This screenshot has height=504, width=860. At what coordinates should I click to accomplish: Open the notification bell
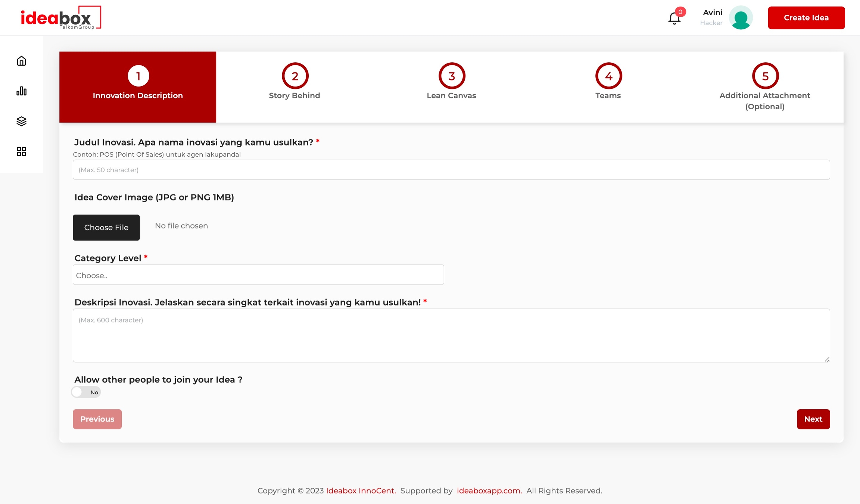tap(674, 18)
